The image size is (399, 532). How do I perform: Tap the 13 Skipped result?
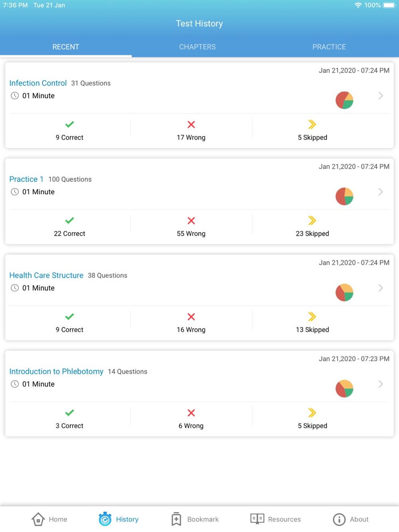[312, 323]
